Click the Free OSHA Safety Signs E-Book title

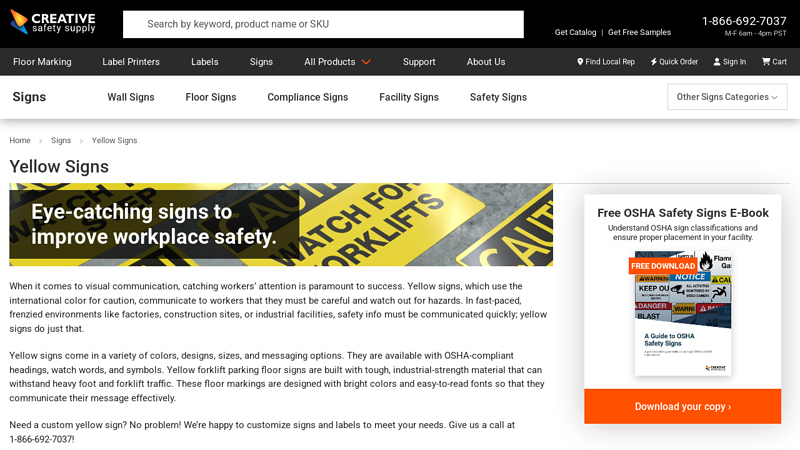click(683, 213)
